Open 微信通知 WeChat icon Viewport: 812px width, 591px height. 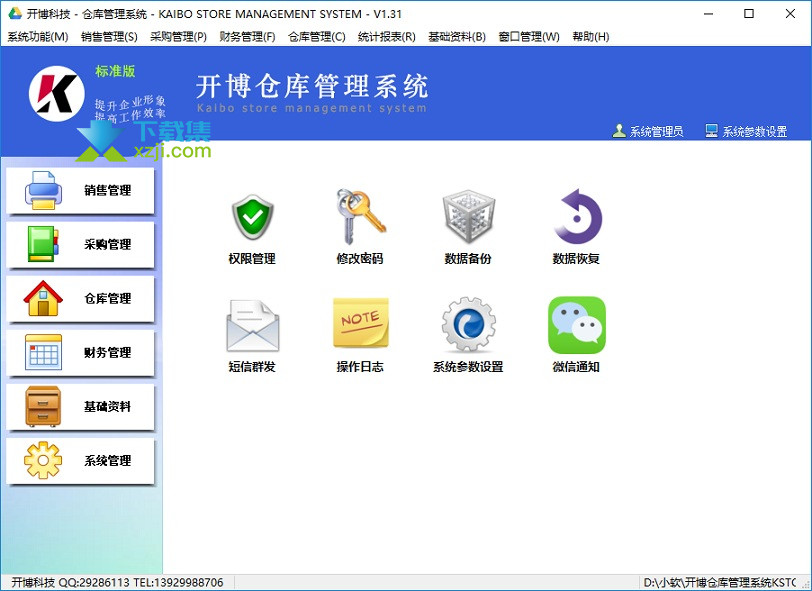pyautogui.click(x=576, y=325)
